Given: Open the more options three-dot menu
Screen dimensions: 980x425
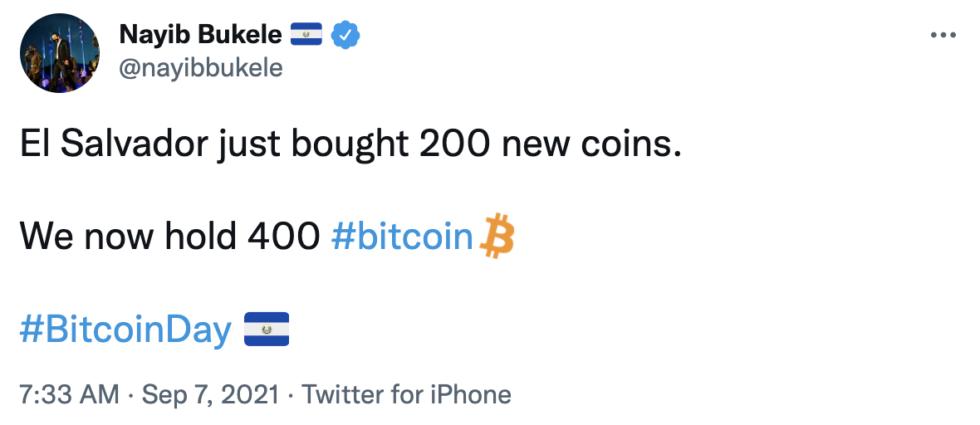Looking at the screenshot, I should click(x=943, y=36).
